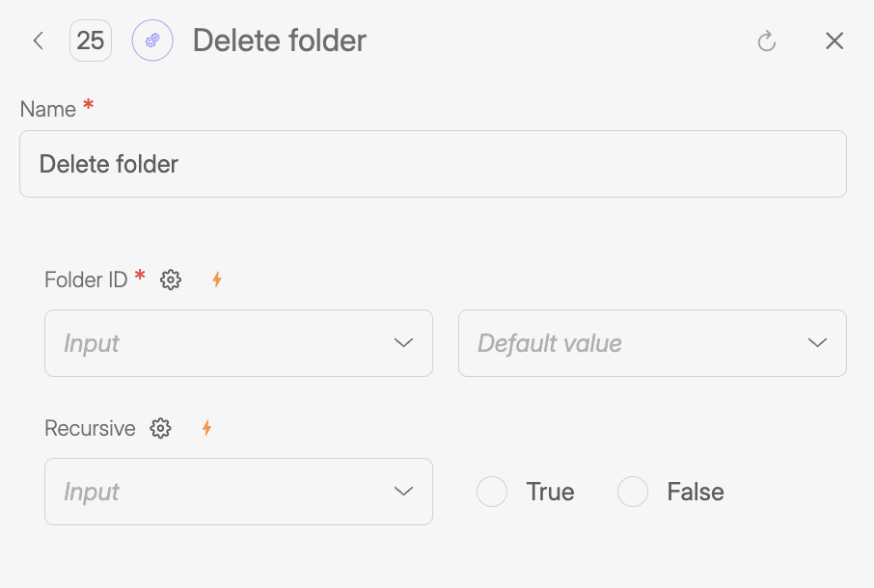This screenshot has height=588, width=874.
Task: Open the Folder ID settings gear
Action: click(171, 280)
